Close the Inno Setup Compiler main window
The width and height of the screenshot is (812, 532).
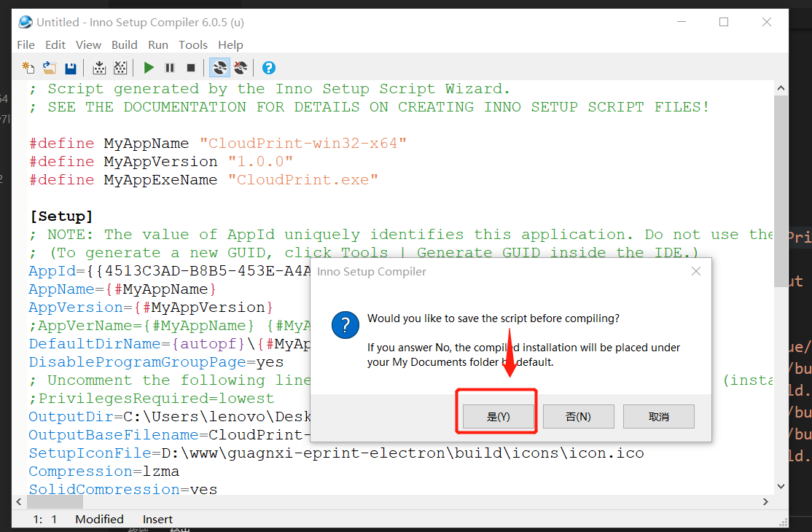pyautogui.click(x=766, y=22)
